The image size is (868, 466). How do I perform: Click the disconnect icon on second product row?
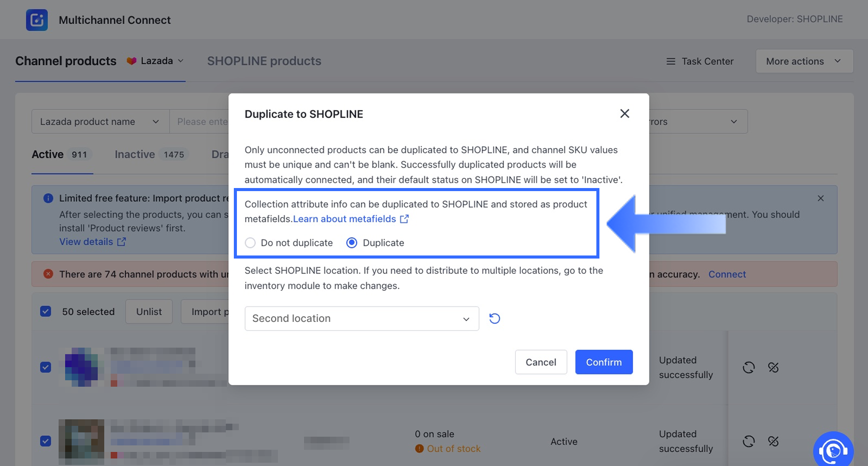click(x=773, y=441)
